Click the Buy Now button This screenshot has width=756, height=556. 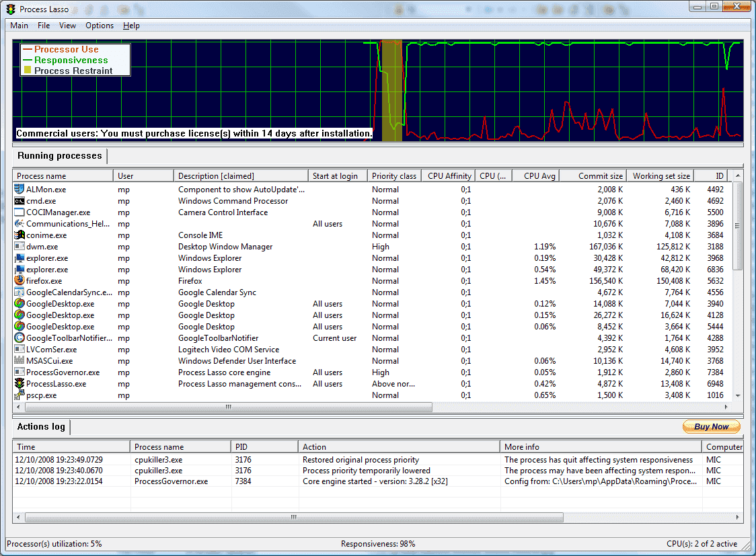tap(711, 426)
